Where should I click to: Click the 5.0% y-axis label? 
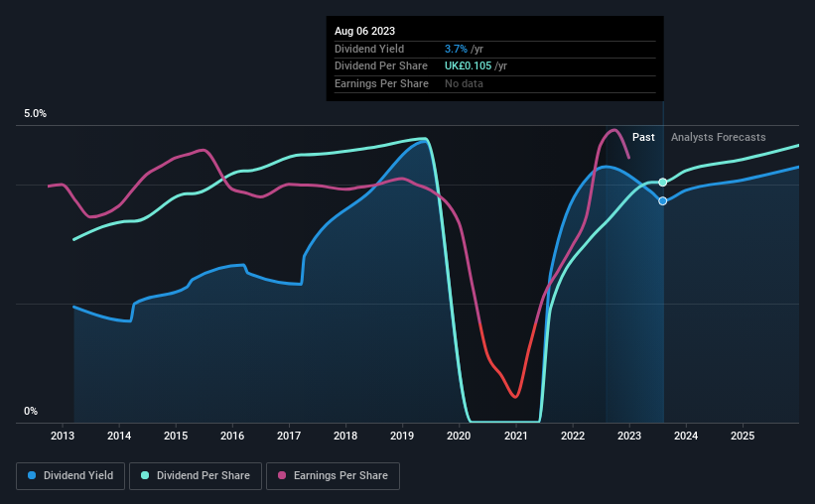tap(35, 114)
